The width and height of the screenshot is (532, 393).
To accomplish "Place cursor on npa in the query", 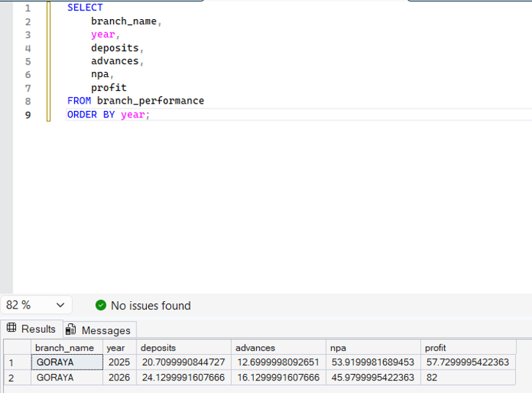I will 100,74.
